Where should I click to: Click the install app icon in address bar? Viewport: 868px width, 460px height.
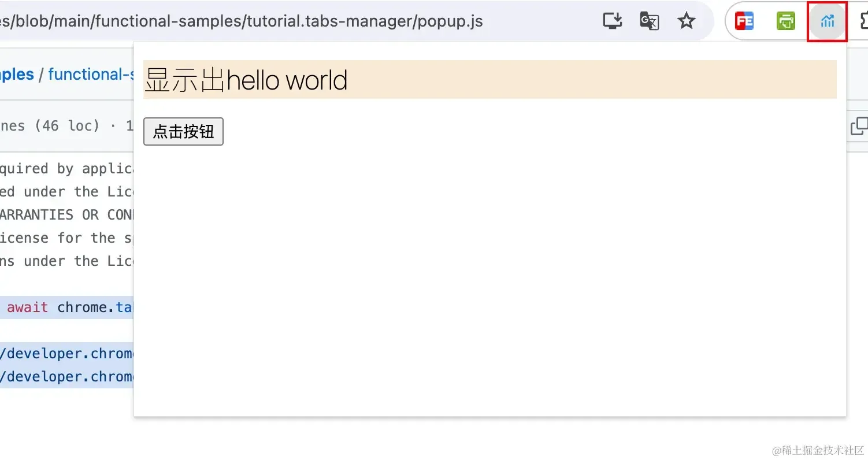(612, 21)
